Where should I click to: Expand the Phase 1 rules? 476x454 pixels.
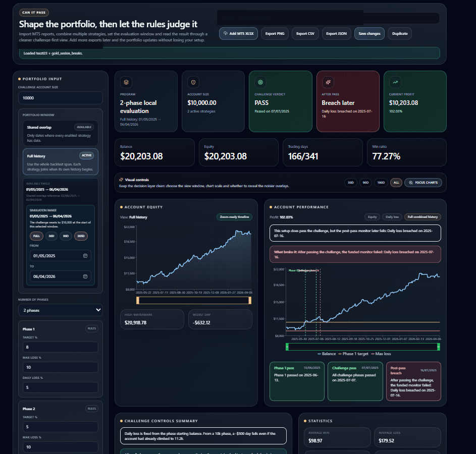(91, 328)
